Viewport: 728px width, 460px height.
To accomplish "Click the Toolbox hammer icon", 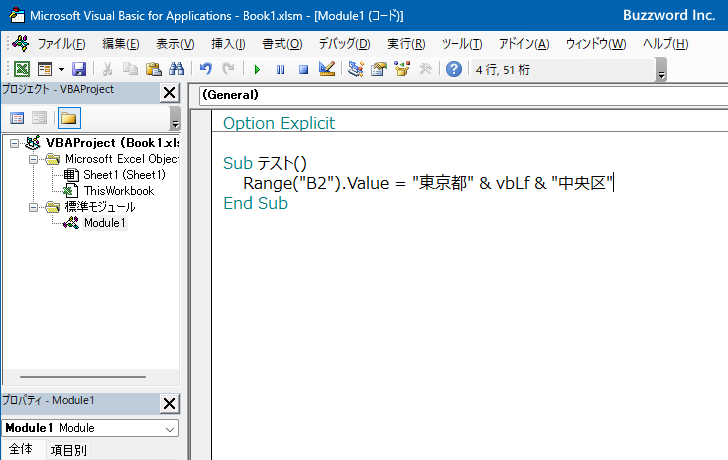I will tap(425, 69).
